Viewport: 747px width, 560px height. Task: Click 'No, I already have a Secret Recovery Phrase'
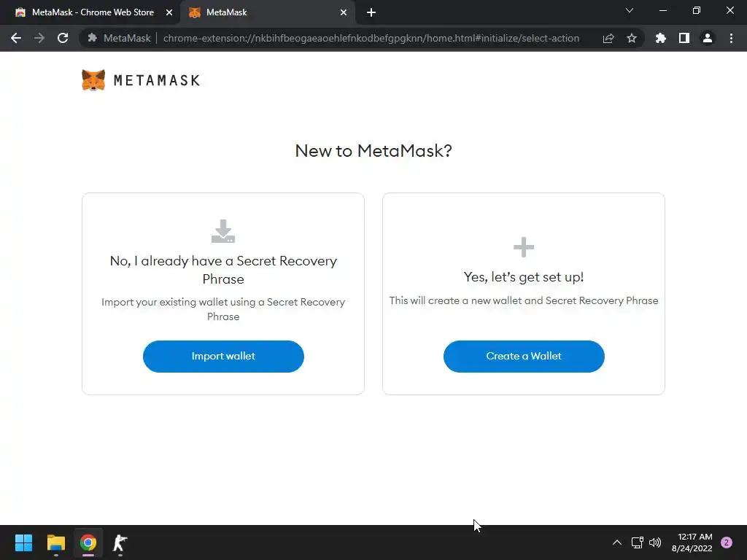click(223, 270)
